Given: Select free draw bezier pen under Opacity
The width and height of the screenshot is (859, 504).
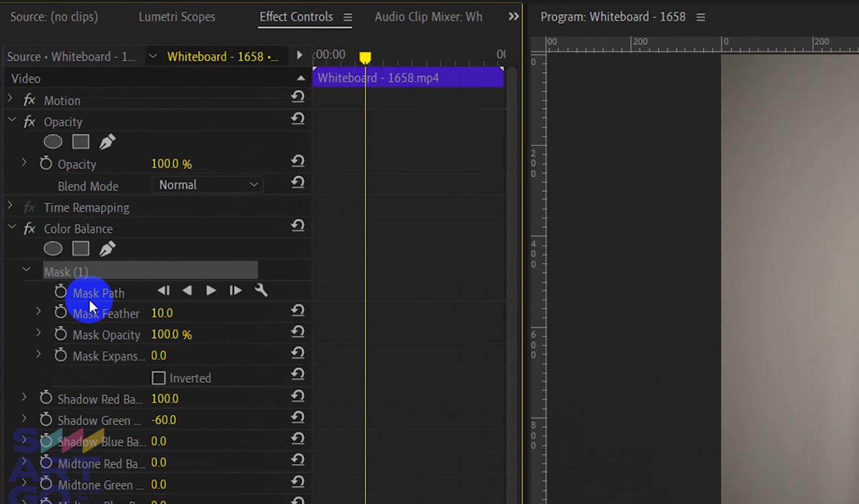Looking at the screenshot, I should (x=107, y=142).
